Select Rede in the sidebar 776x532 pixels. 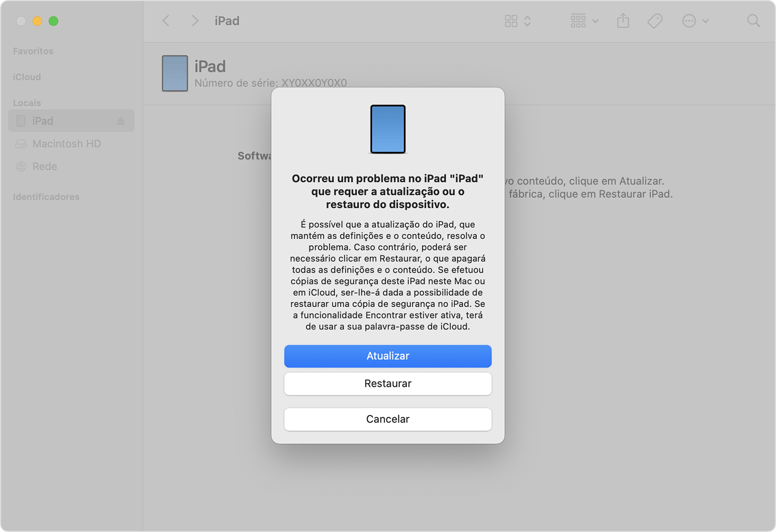[x=44, y=167]
